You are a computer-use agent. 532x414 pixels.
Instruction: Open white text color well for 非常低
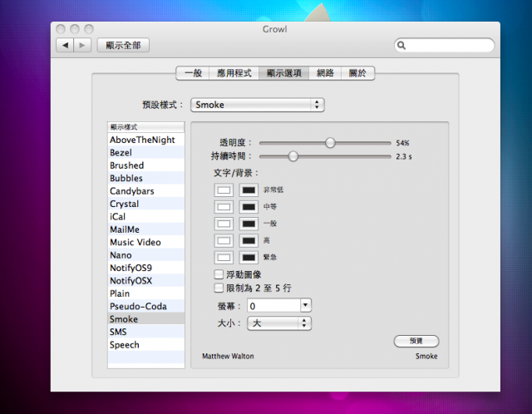point(224,190)
